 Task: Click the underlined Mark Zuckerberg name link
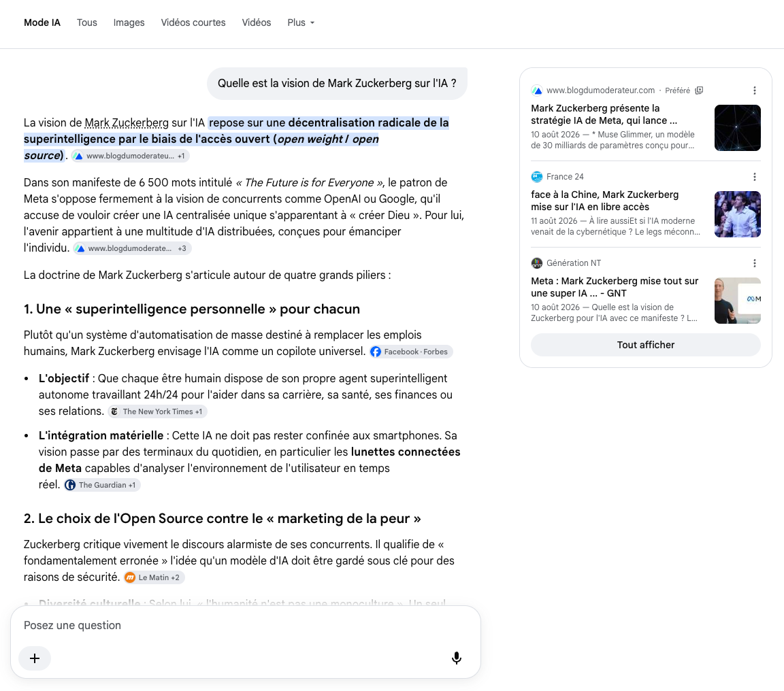pos(127,123)
